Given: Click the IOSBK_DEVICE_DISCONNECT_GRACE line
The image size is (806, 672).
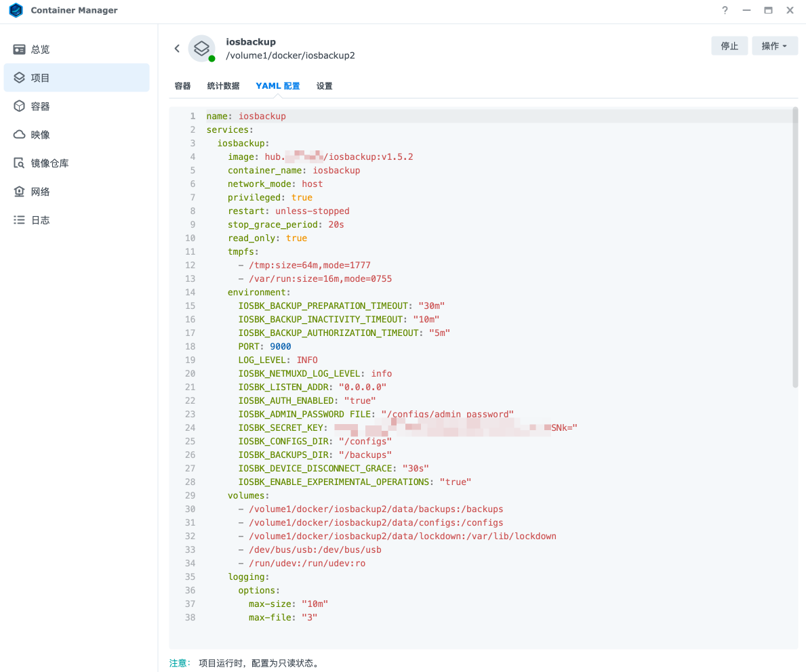Looking at the screenshot, I should [334, 468].
